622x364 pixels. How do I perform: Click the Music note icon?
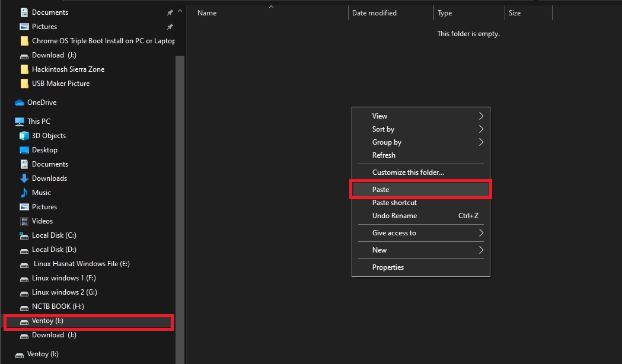point(24,193)
